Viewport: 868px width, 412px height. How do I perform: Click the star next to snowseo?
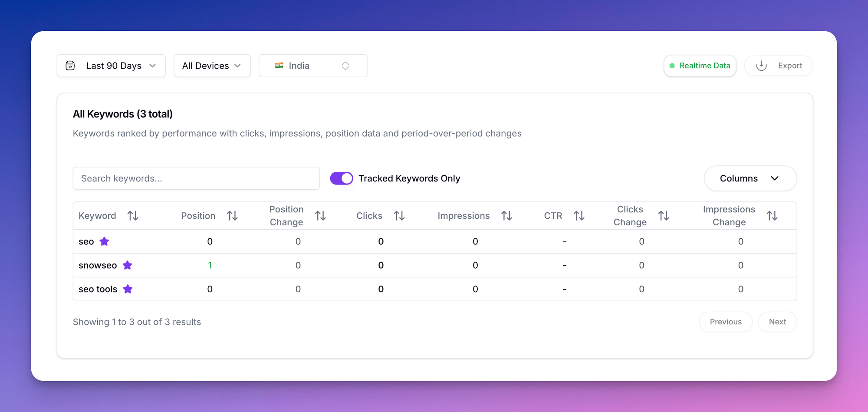coord(128,265)
